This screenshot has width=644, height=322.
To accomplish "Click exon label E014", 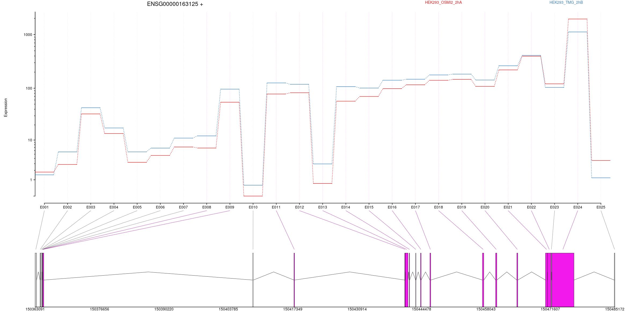I will pyautogui.click(x=346, y=207).
